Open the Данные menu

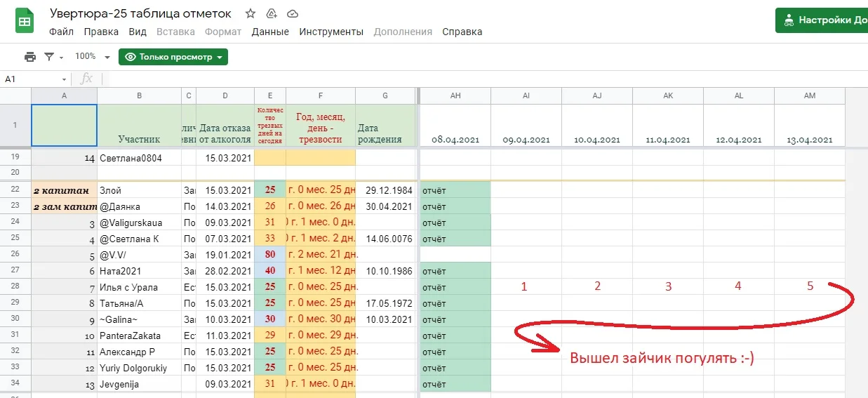270,32
